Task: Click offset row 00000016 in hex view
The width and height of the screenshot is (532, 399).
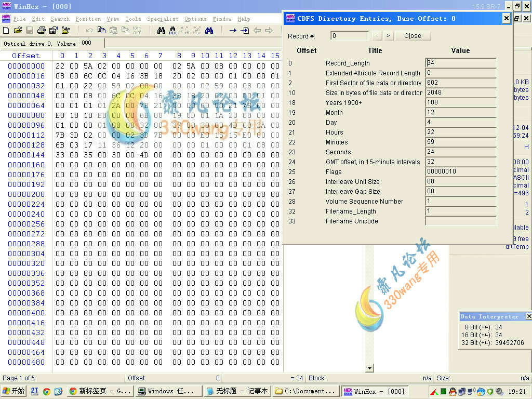Action: tap(26, 76)
